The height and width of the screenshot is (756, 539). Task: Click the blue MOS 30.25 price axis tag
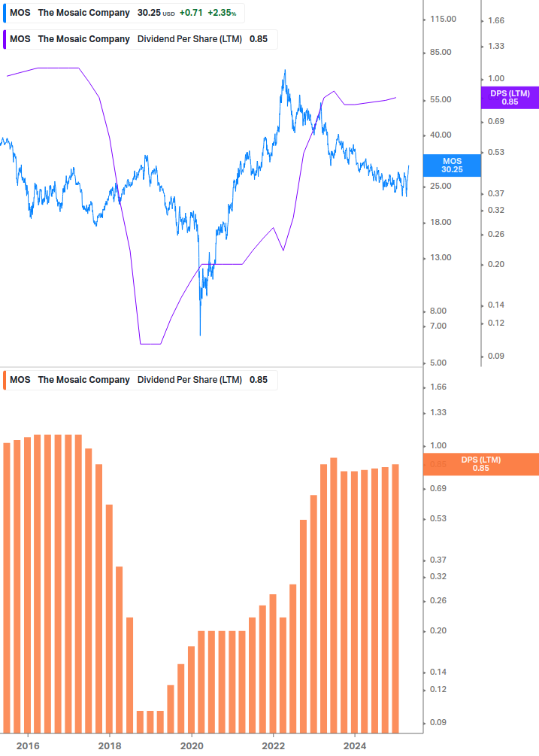[452, 165]
